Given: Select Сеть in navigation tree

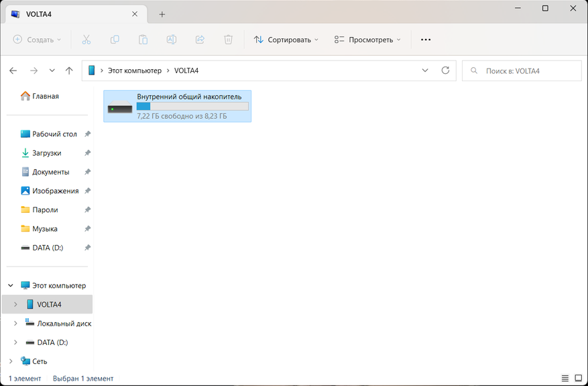Looking at the screenshot, I should (34, 361).
